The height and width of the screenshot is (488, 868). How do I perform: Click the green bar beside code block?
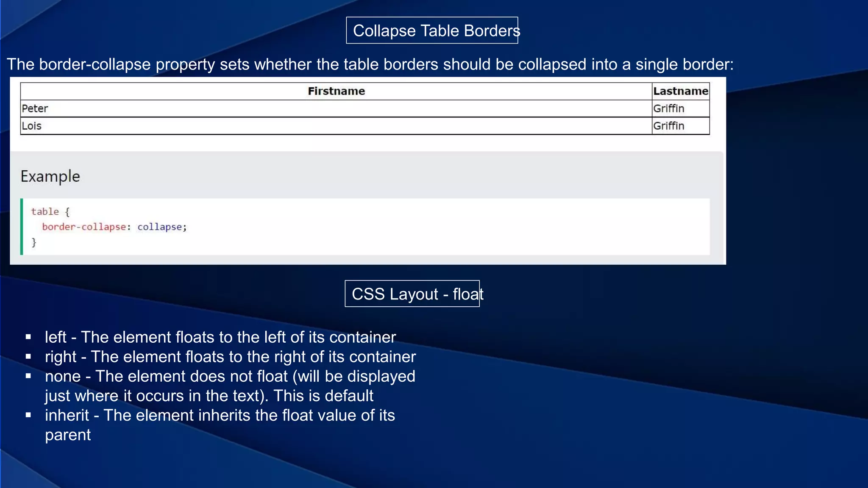coord(22,227)
